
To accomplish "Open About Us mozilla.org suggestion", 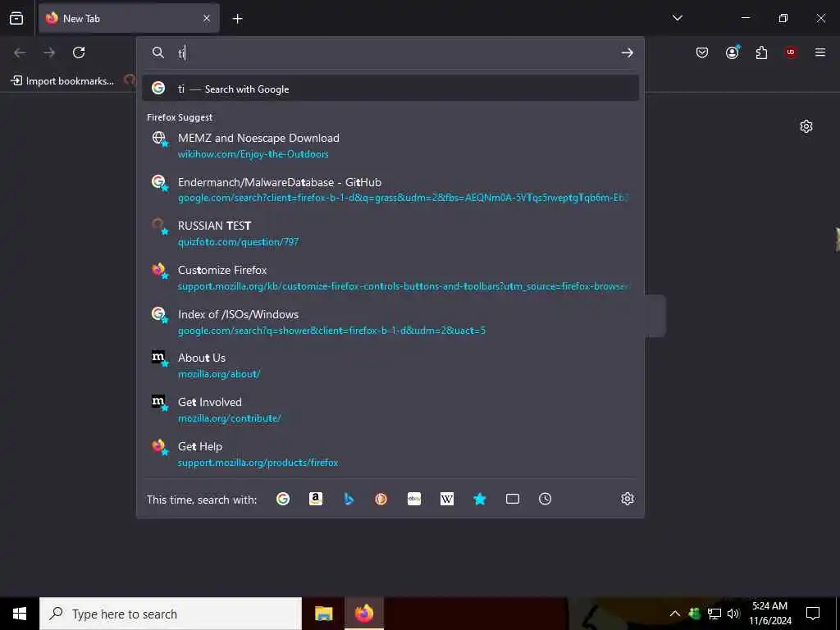I will 390,365.
